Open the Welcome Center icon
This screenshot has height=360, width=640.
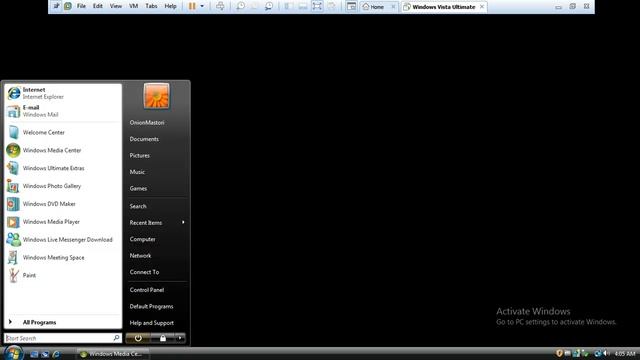(x=13, y=133)
